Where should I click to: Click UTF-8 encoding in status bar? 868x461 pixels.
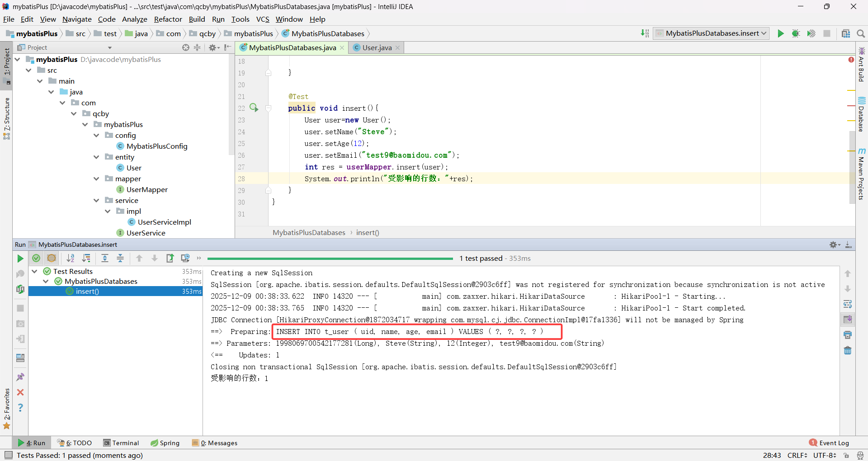coord(824,455)
